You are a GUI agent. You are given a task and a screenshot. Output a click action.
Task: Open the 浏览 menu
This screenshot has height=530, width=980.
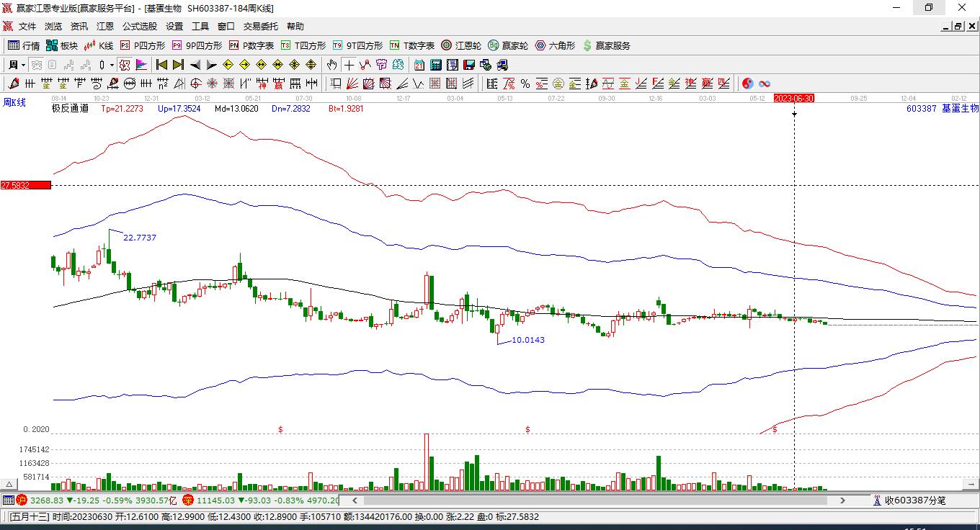click(x=53, y=27)
